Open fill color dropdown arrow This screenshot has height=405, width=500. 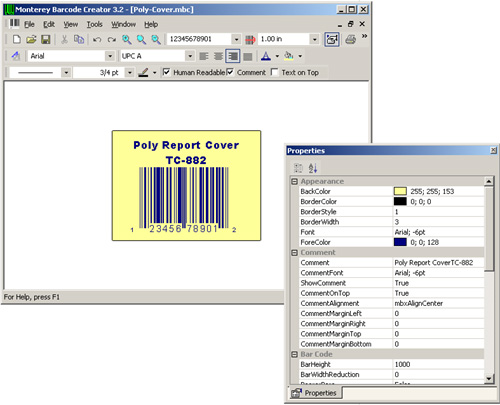(x=300, y=56)
